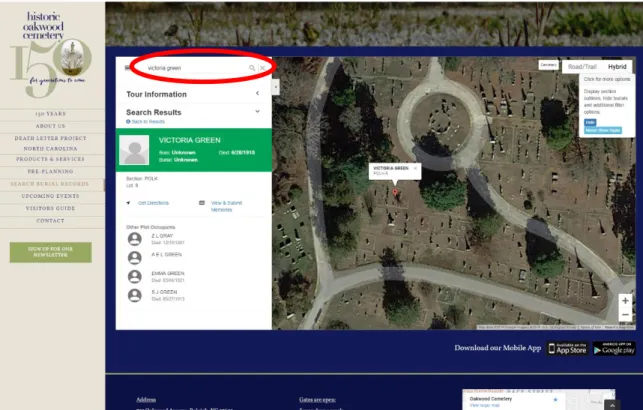
Task: Zoom out on the map
Action: [625, 315]
